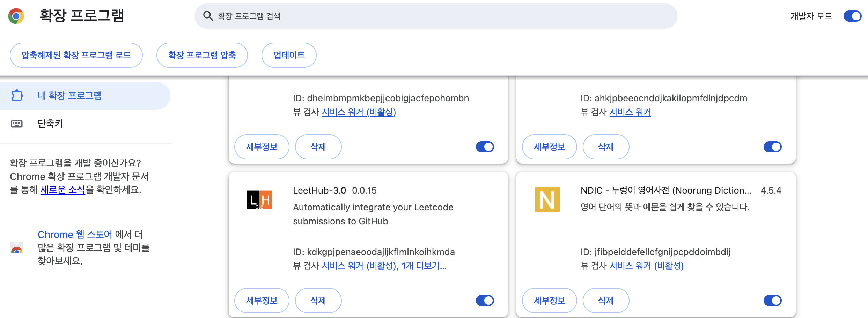The height and width of the screenshot is (318, 868).
Task: Click ID dheimbmpmkbepjjcobigjacfepohombn text
Action: click(381, 98)
